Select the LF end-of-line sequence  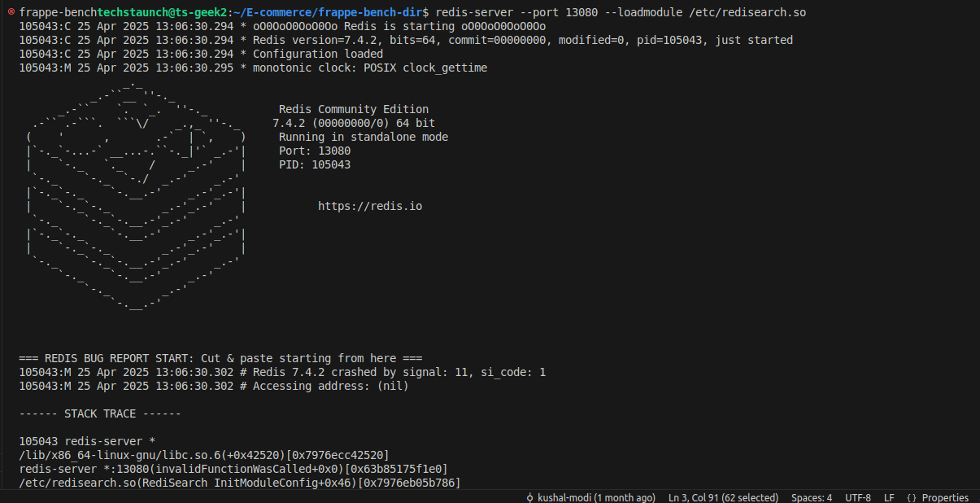click(x=889, y=497)
